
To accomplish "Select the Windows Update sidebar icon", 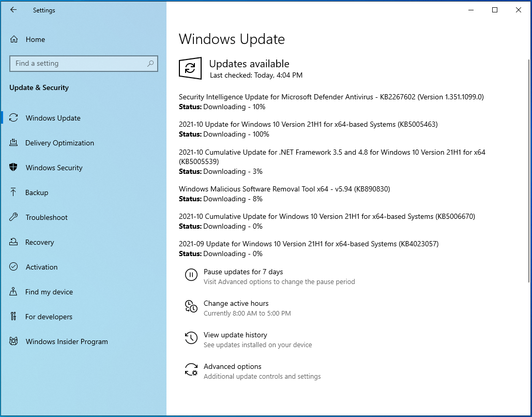I will click(x=14, y=118).
